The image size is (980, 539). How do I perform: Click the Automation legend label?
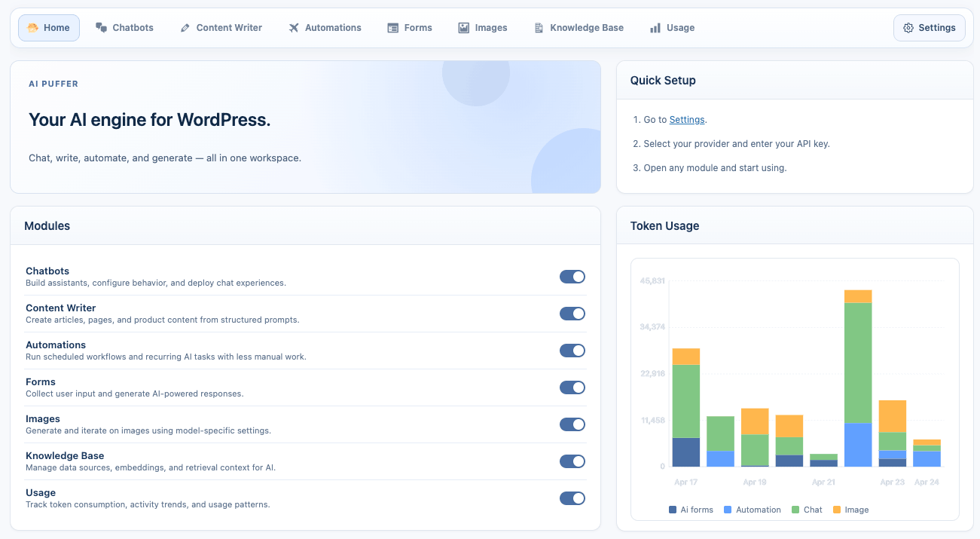point(758,510)
